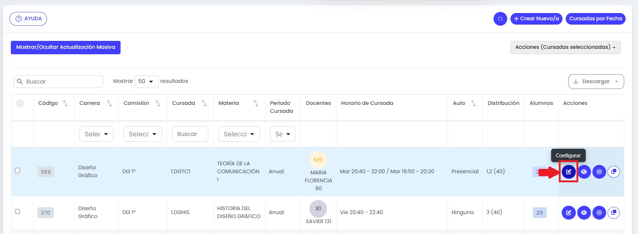This screenshot has height=234, width=644.
Task: Tick the select-all header checkbox
Action: click(x=20, y=103)
